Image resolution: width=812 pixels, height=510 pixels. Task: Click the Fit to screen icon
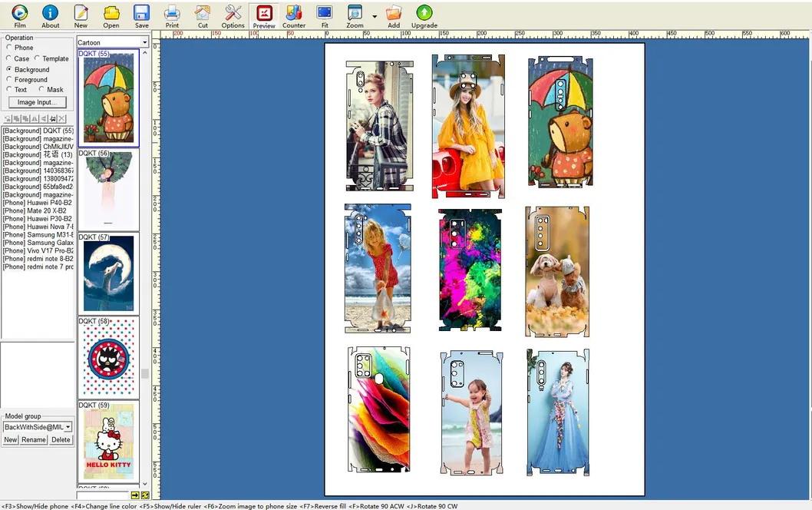(x=325, y=14)
